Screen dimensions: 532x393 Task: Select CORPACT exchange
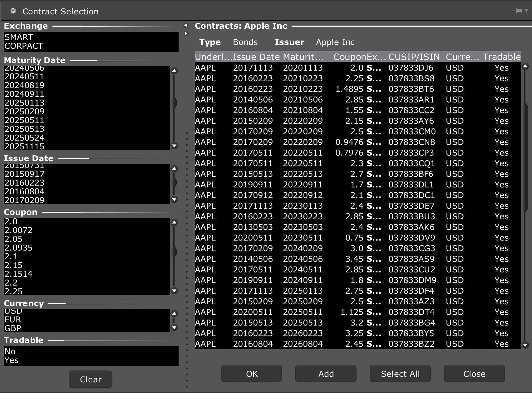pos(91,46)
